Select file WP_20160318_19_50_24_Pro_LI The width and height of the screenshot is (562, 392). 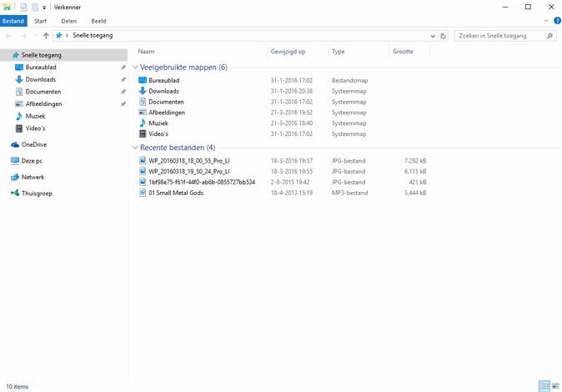click(189, 172)
